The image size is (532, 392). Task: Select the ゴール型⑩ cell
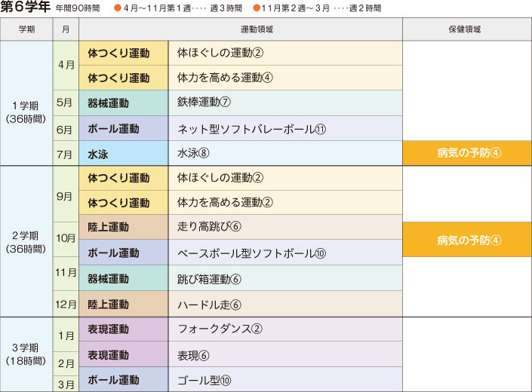(x=285, y=380)
